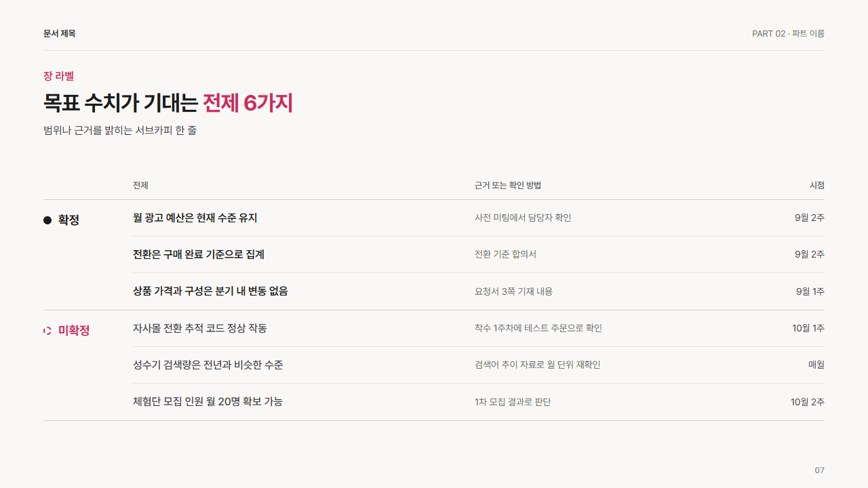The image size is (868, 488).
Task: Click the dashed circle icon beside 미확정
Action: (x=47, y=331)
